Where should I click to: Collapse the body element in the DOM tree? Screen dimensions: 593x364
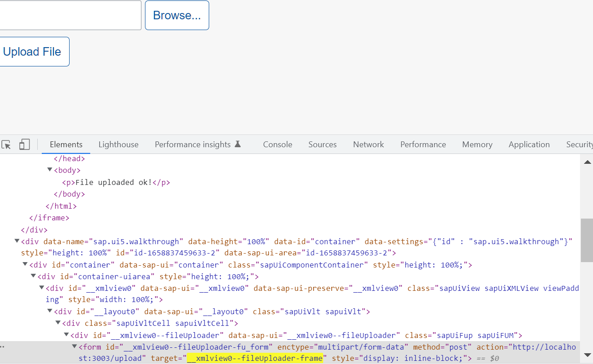[49, 170]
